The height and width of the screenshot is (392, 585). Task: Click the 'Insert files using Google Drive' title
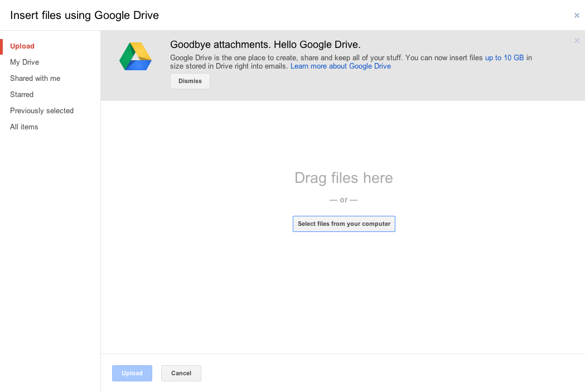[84, 15]
